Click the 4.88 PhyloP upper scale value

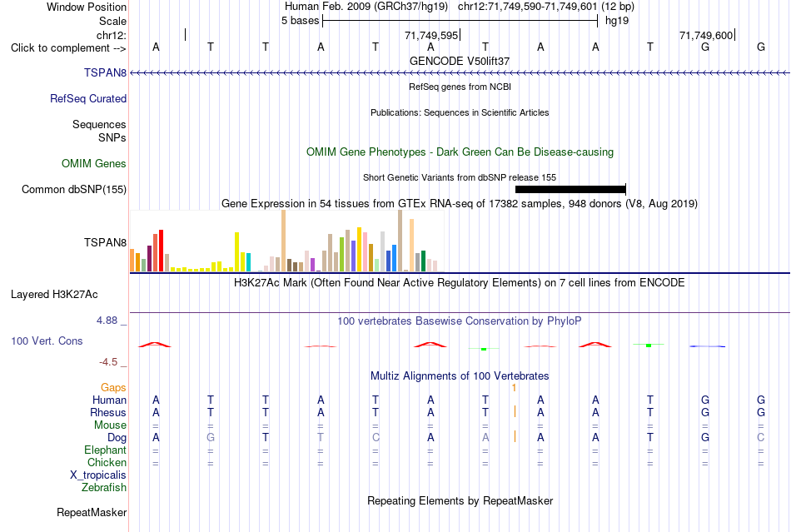click(107, 321)
